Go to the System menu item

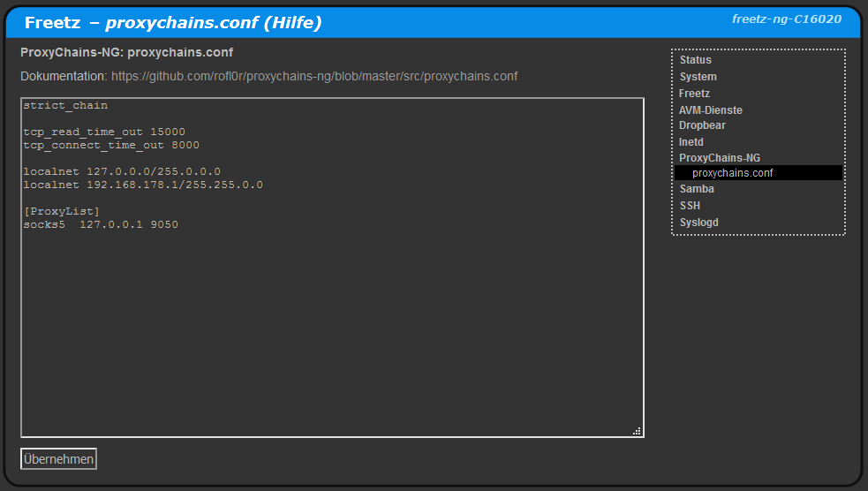click(698, 77)
